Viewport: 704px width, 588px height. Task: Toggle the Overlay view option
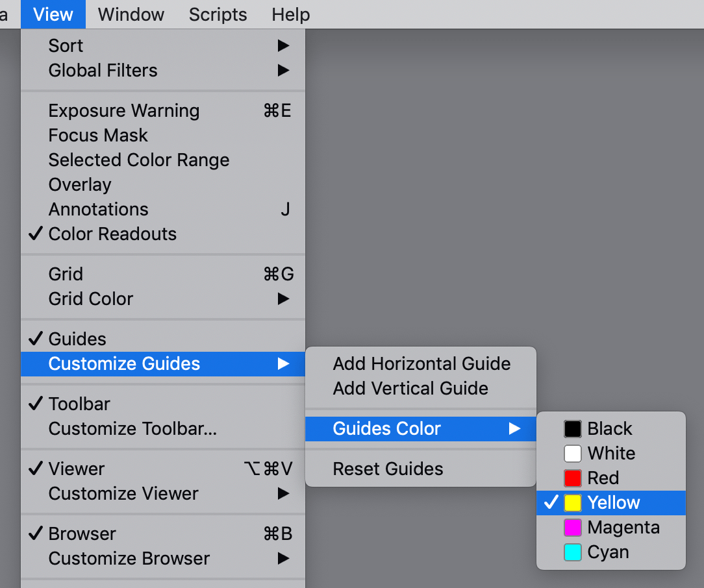click(x=163, y=185)
